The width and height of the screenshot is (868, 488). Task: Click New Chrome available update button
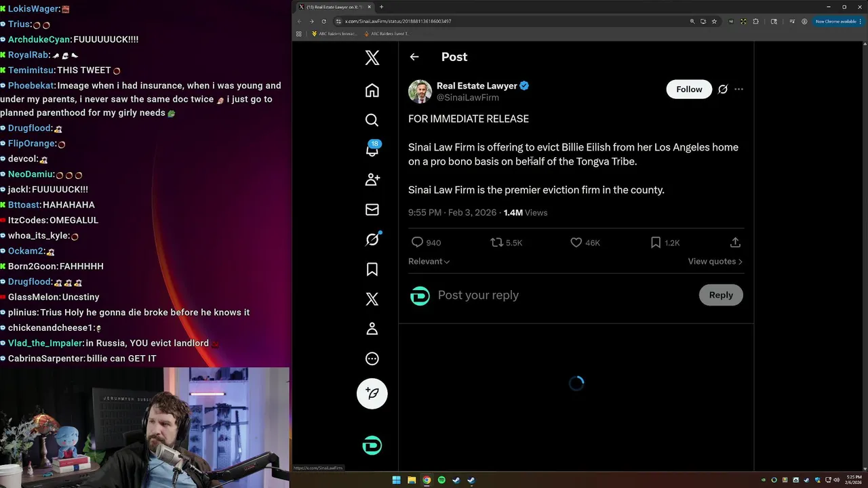point(838,21)
